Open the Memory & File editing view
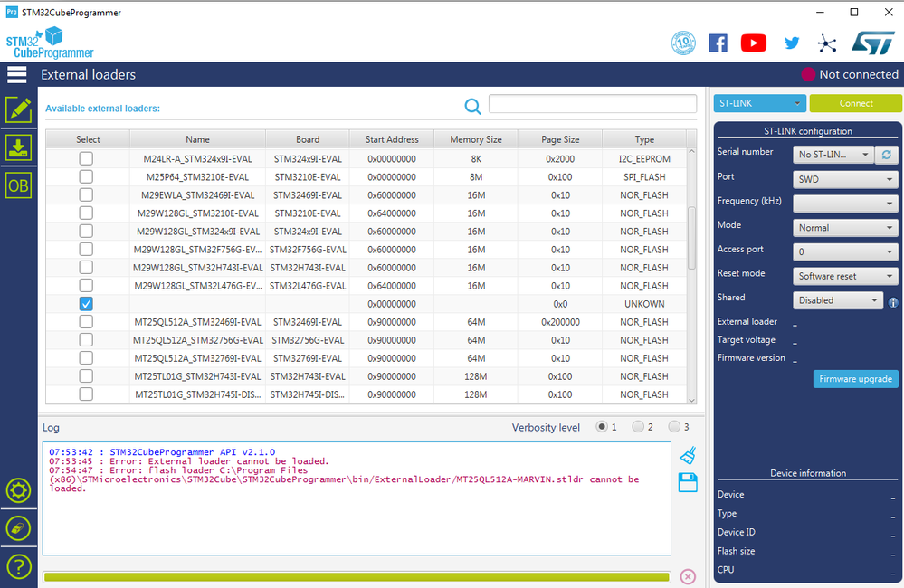Viewport: 904px width, 588px height. click(18, 109)
